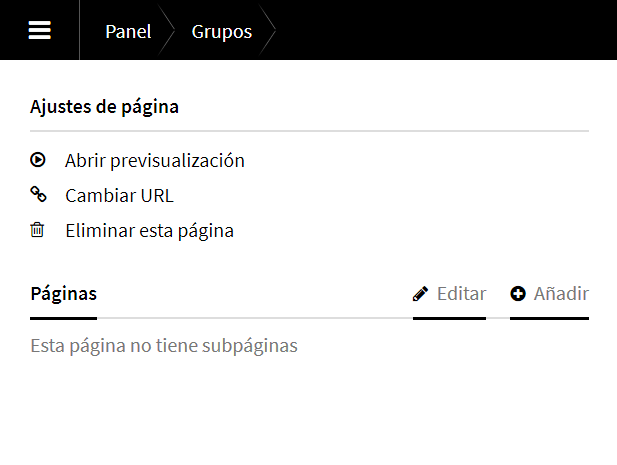Open Abrir previsualización link

click(155, 160)
